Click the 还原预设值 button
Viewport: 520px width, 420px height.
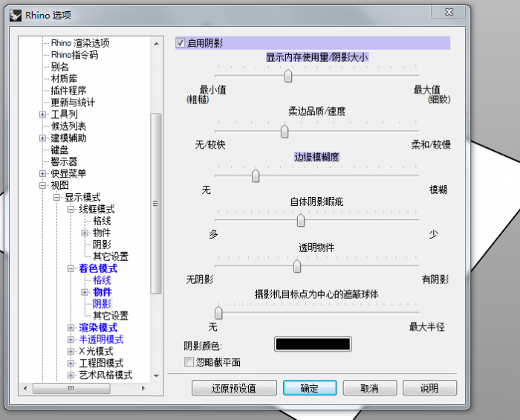click(x=234, y=388)
